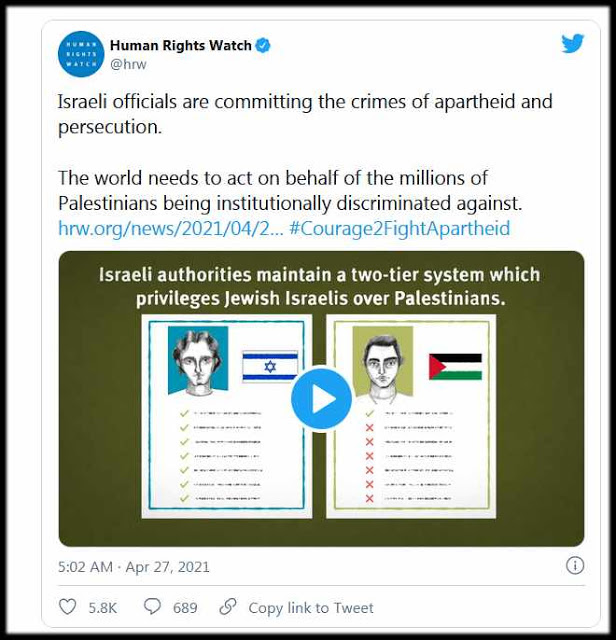Screen dimensions: 616x640
Task: Click the tweet text about apartheid and persecution
Action: (305, 114)
